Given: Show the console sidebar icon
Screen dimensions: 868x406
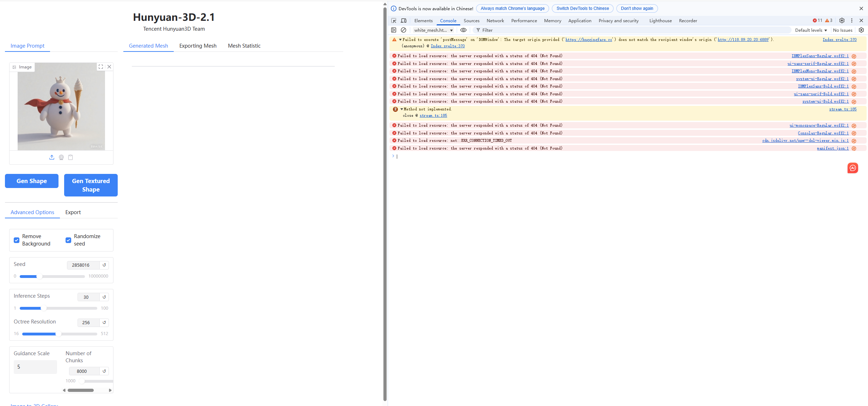Looking at the screenshot, I should [394, 30].
